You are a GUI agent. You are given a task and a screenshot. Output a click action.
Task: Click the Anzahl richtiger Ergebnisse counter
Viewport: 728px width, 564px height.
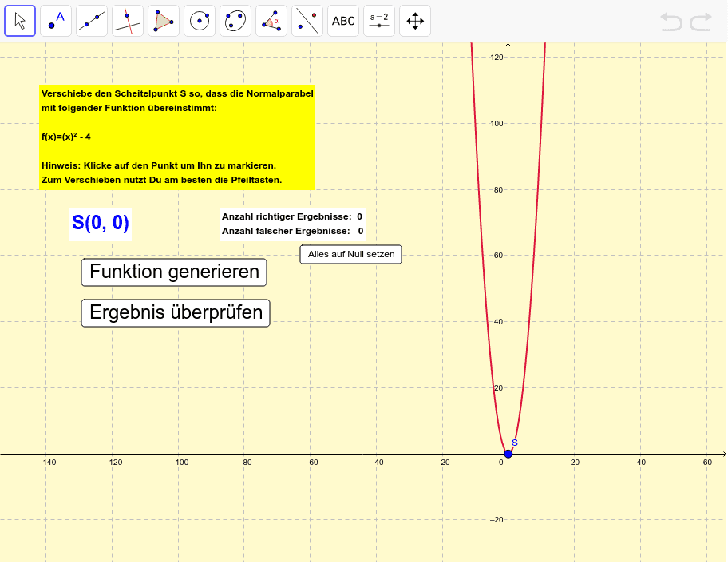point(291,216)
